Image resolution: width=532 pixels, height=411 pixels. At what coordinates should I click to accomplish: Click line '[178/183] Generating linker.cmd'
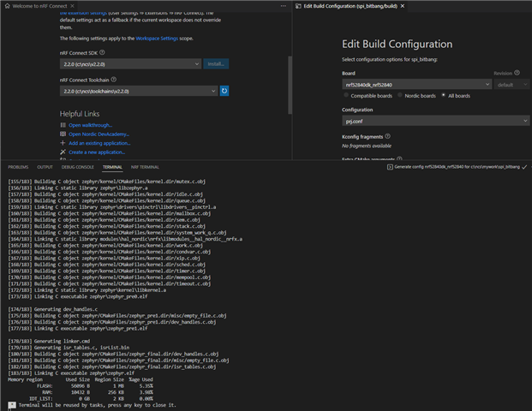click(x=49, y=341)
